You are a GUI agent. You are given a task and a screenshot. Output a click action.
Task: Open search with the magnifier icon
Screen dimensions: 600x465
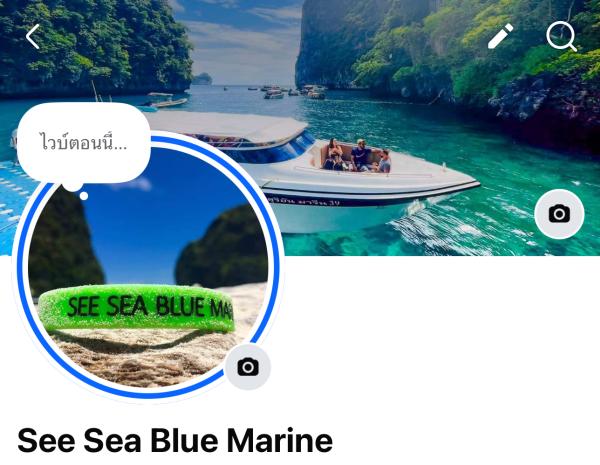point(561,36)
